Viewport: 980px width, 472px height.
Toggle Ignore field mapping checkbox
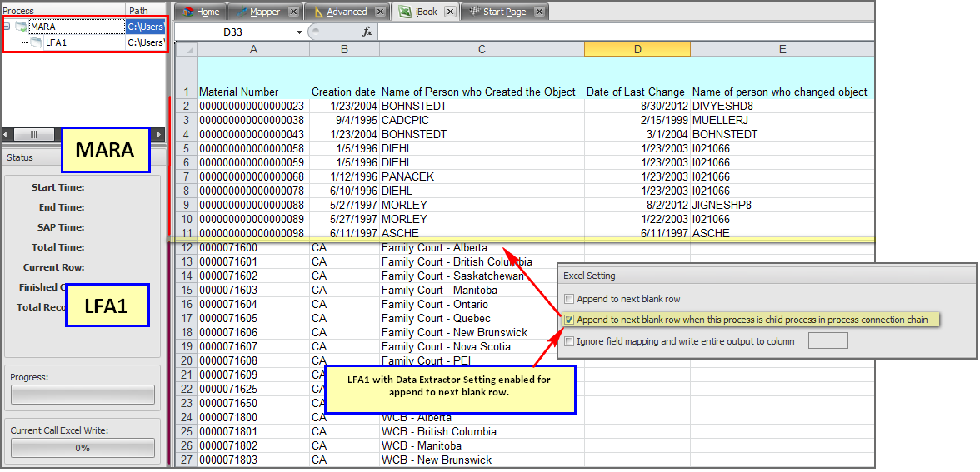[569, 341]
